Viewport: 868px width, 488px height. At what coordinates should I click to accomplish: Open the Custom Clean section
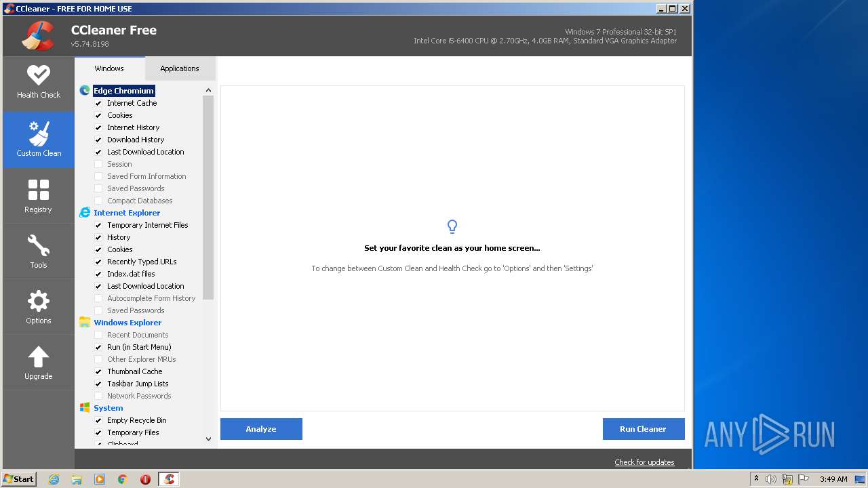click(39, 140)
